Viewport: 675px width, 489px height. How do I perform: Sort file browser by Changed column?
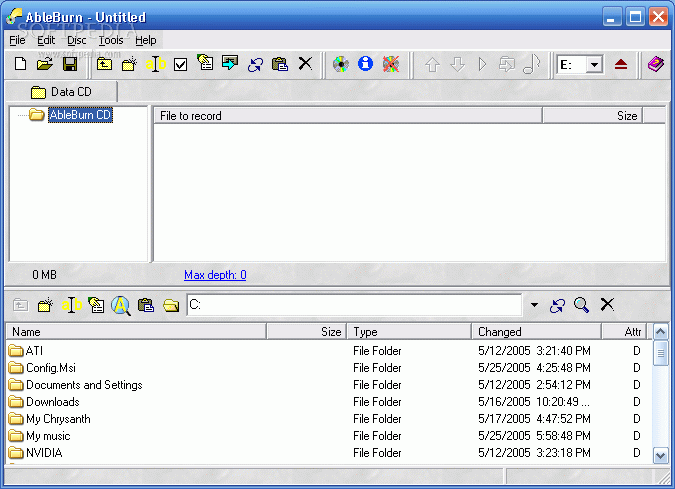(536, 331)
